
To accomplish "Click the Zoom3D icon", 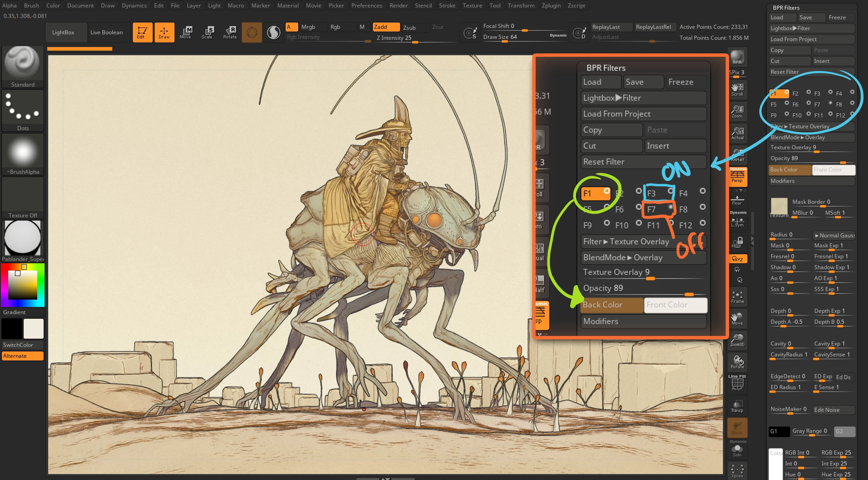I will pyautogui.click(x=737, y=341).
